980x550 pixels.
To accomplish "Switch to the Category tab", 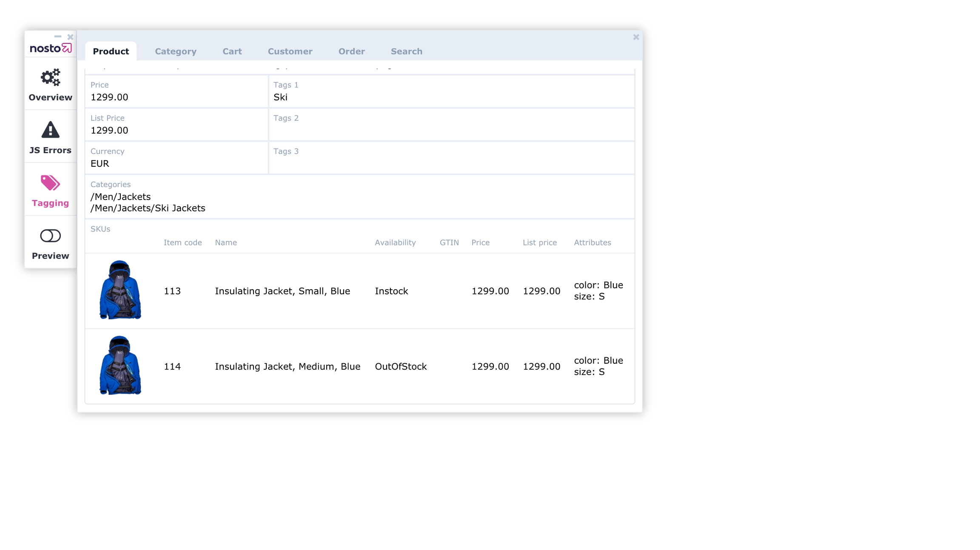I will coord(175,51).
